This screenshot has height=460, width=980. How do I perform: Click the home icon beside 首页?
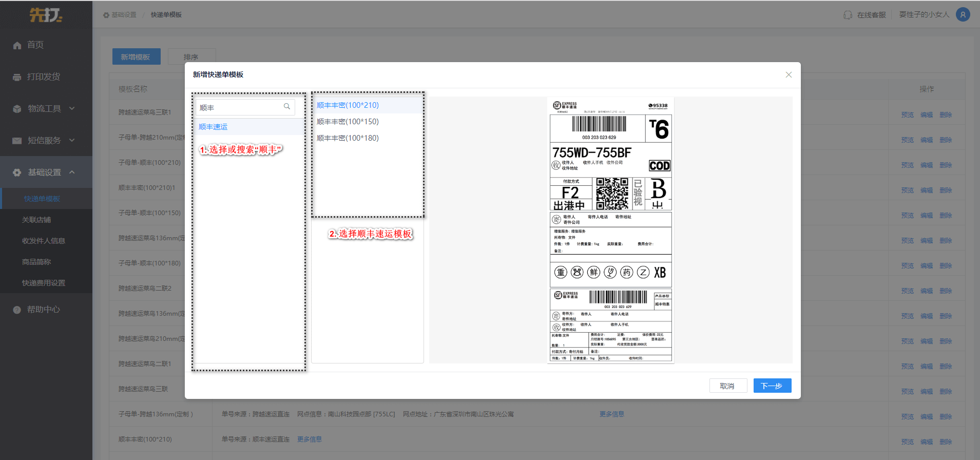17,45
